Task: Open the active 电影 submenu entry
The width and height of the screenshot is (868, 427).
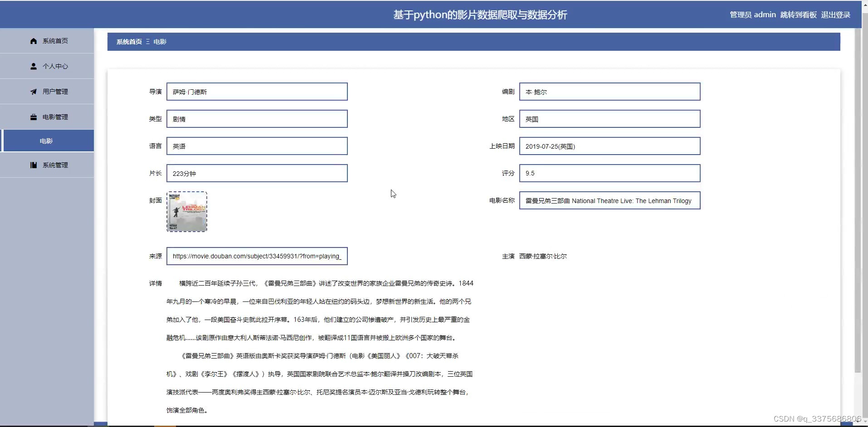Action: click(47, 141)
